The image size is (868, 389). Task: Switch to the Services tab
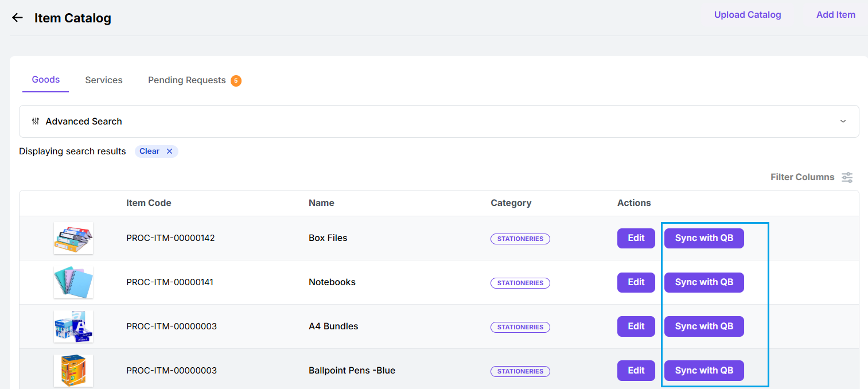104,80
